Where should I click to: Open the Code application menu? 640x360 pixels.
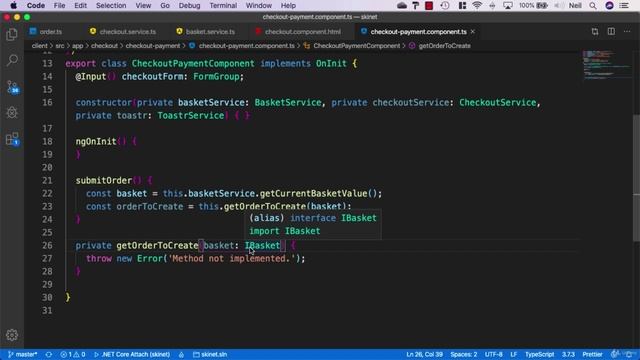click(36, 6)
